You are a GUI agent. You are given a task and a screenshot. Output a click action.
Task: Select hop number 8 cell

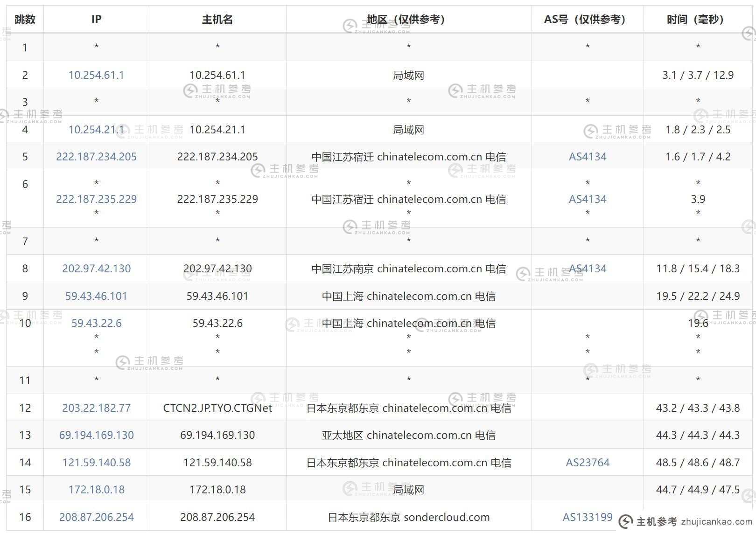pyautogui.click(x=25, y=269)
